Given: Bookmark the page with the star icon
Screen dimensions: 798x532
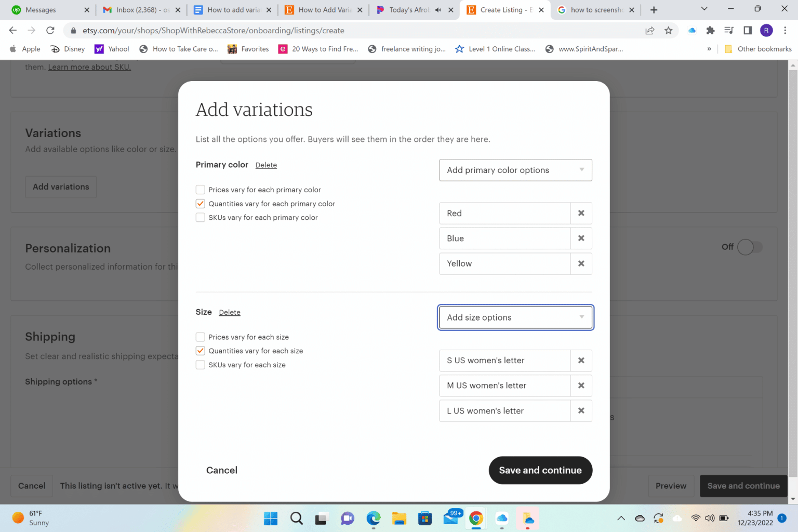Looking at the screenshot, I should pos(669,30).
